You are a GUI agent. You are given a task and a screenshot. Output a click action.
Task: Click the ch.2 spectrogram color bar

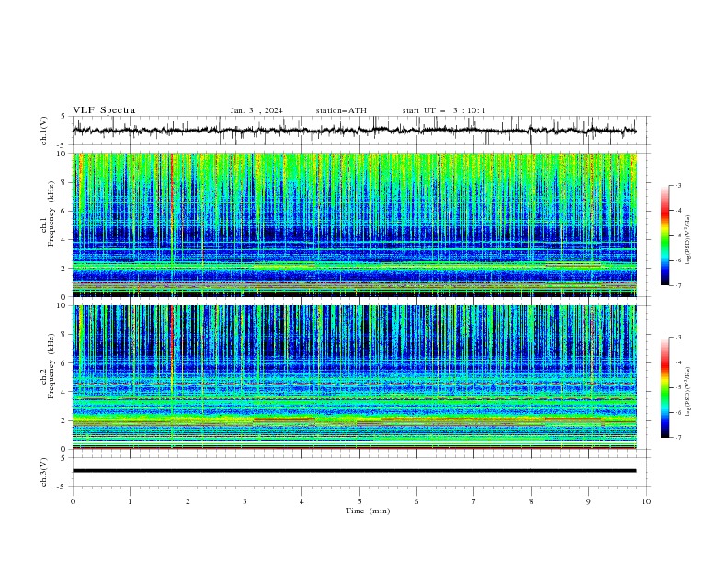coord(665,387)
